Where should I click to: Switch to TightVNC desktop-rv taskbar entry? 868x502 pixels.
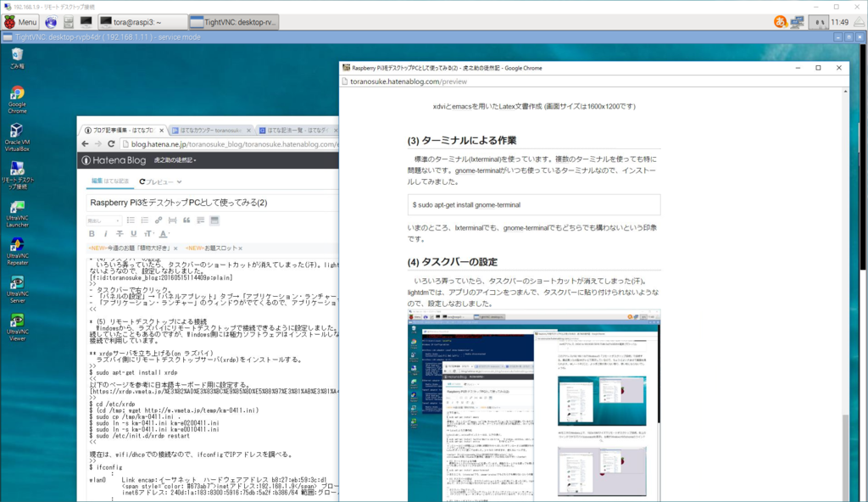pos(233,22)
